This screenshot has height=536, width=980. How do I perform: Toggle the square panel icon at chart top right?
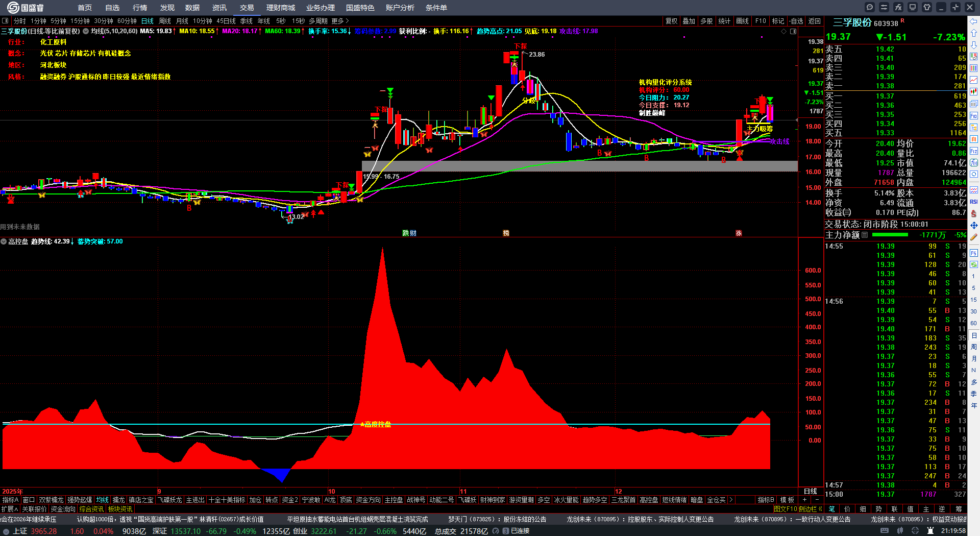click(x=793, y=31)
